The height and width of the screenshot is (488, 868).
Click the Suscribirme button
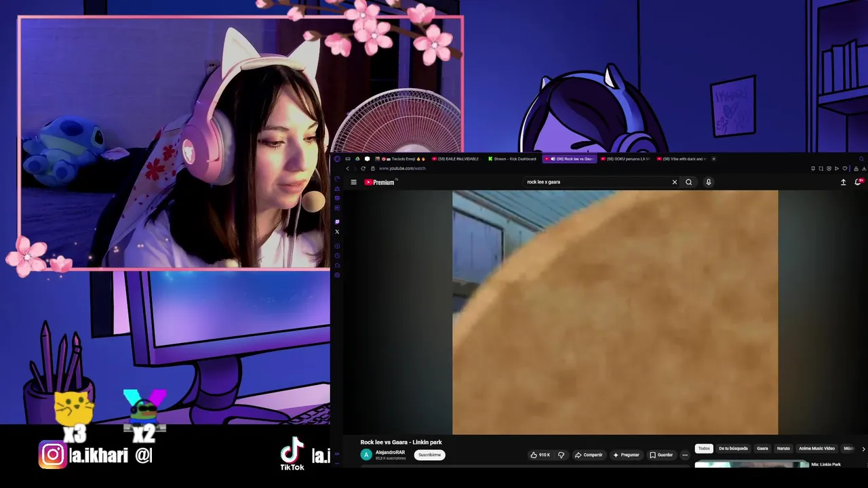click(x=429, y=455)
